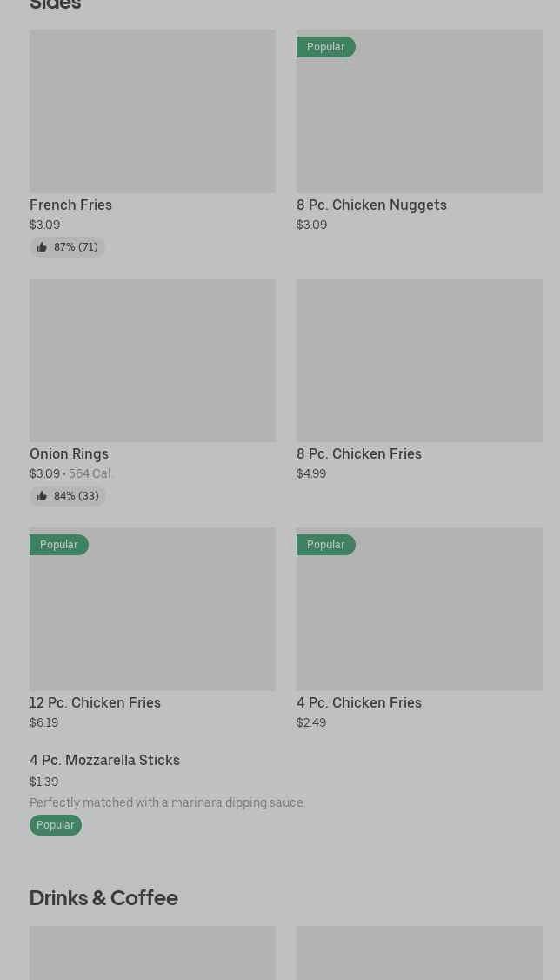The image size is (560, 980).
Task: Click Popular badge on Chicken Nuggets image
Action: coord(325,47)
